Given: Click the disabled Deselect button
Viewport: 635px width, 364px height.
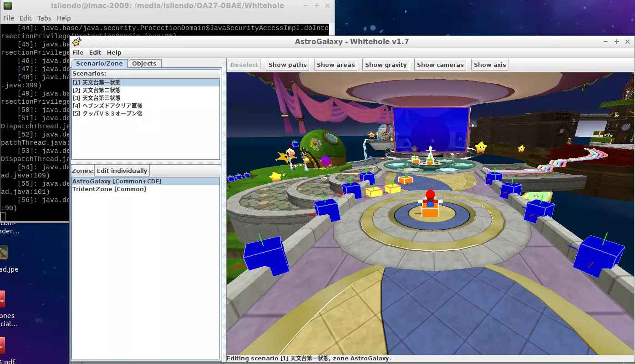Looking at the screenshot, I should 244,65.
